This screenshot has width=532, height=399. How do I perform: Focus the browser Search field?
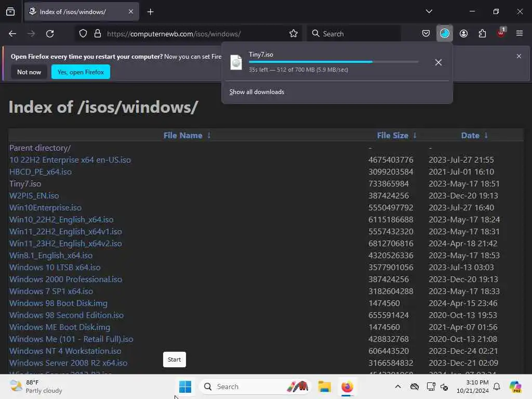[354, 34]
